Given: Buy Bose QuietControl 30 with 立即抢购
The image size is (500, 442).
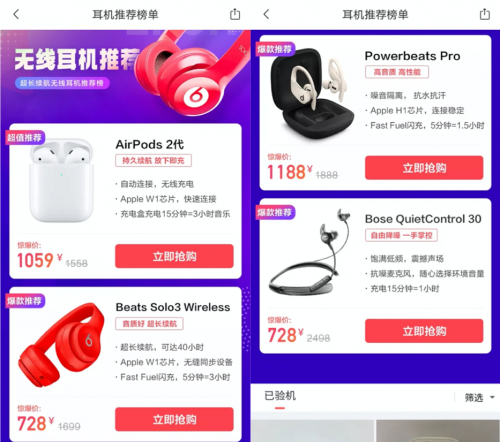Looking at the screenshot, I should point(424,331).
